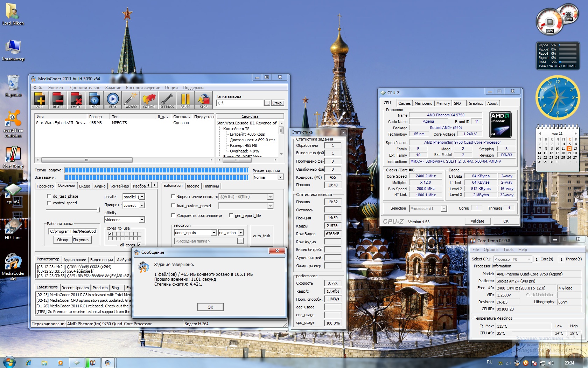Select the Star.Wars.Episode.III file row

(x=124, y=123)
